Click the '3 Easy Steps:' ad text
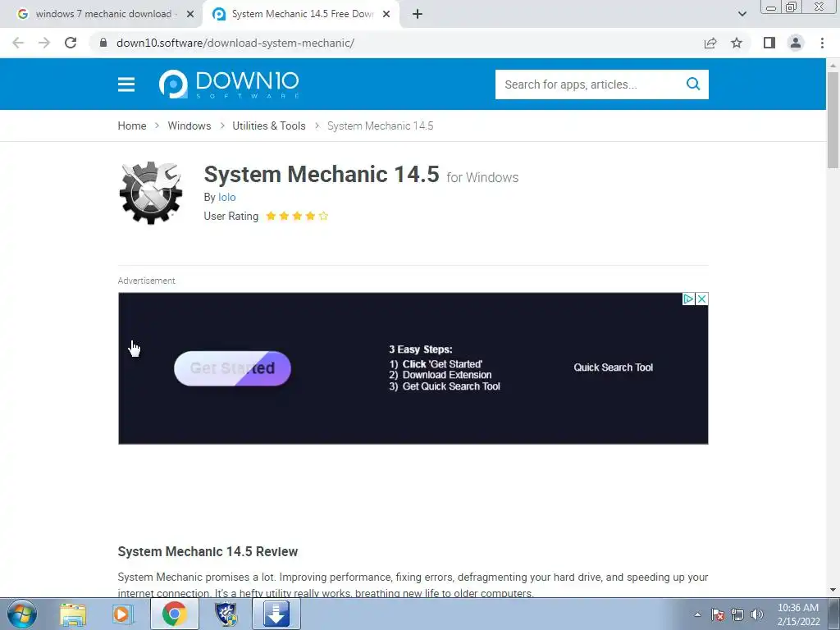This screenshot has width=840, height=630. click(421, 349)
